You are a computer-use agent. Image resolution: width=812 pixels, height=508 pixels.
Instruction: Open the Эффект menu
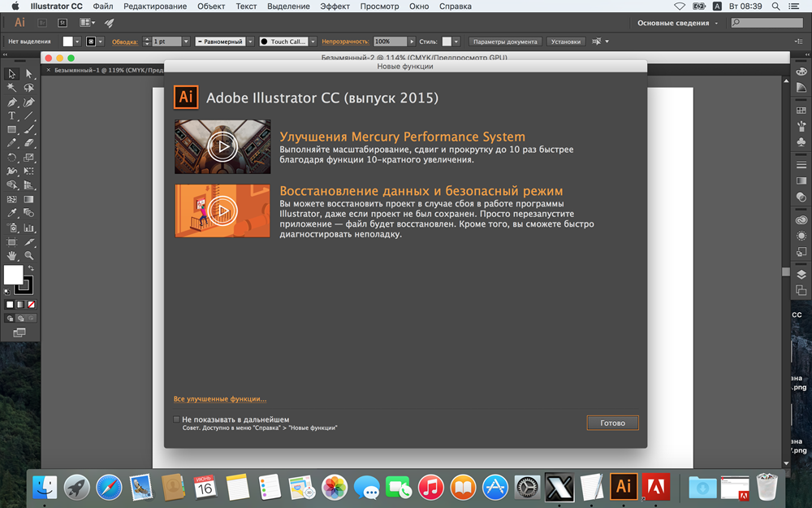335,7
